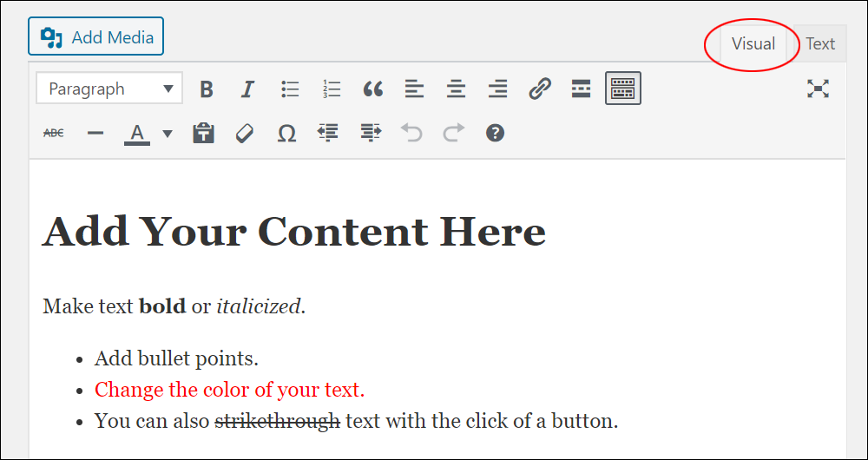Toggle bold formatting
This screenshot has height=460, width=868.
click(207, 89)
